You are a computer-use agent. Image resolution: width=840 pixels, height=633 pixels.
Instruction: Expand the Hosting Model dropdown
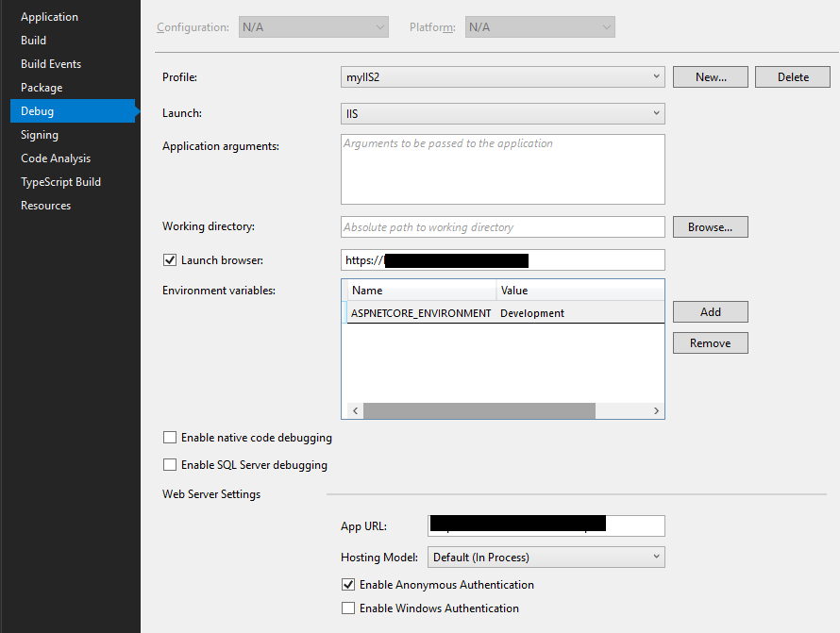(x=546, y=558)
